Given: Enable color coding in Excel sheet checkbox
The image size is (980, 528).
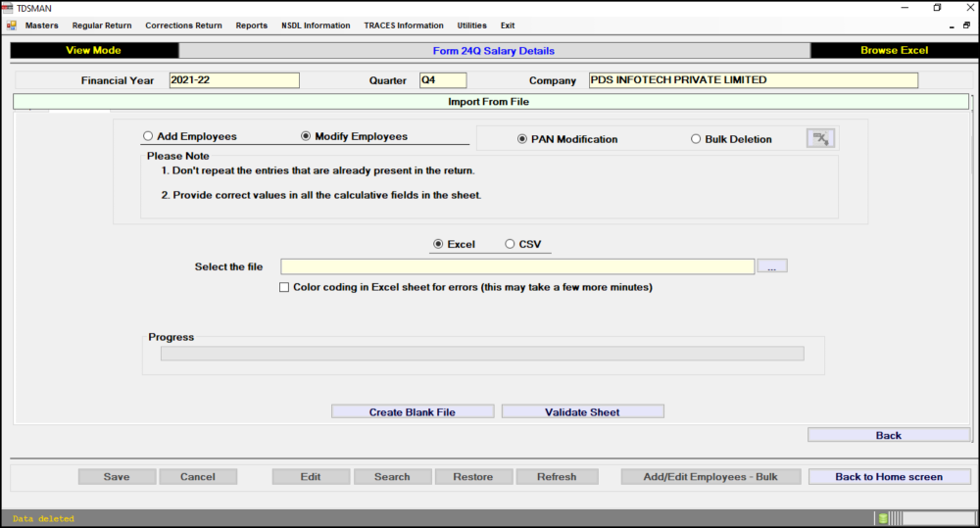Looking at the screenshot, I should [284, 287].
